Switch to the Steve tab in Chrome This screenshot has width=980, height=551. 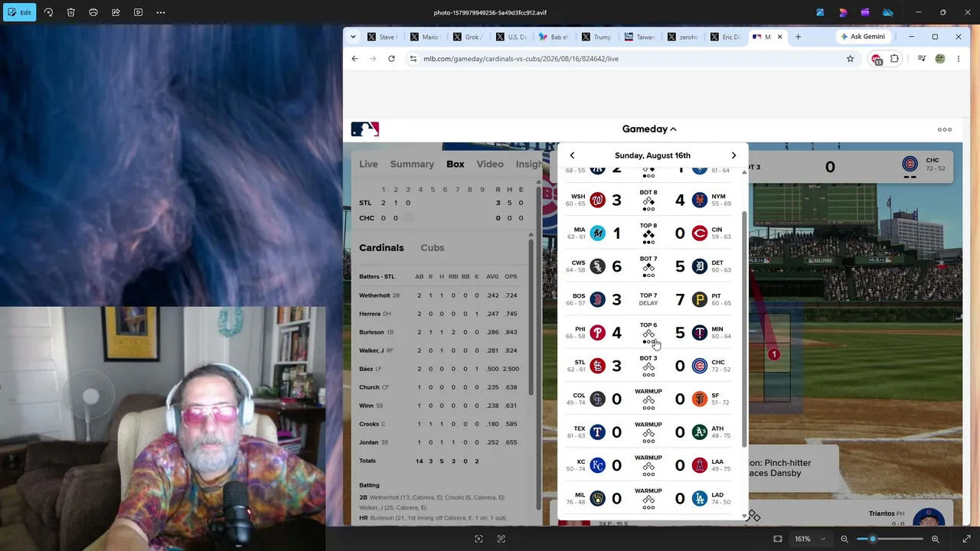[381, 37]
